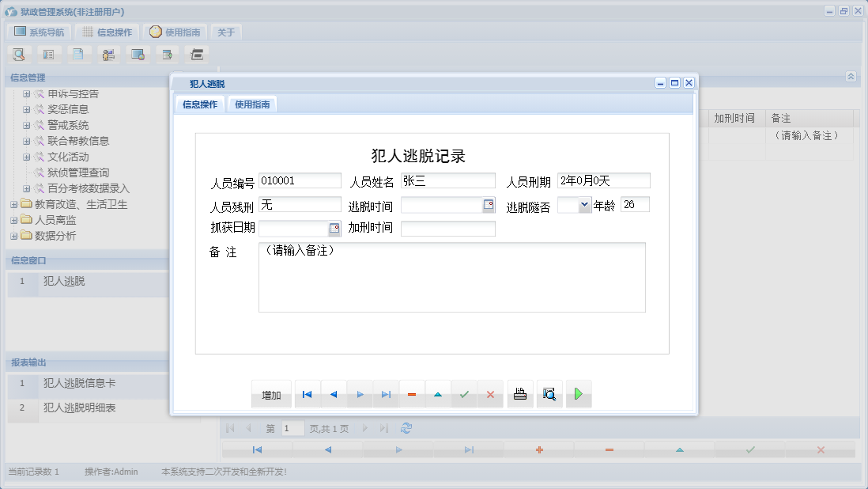Expand the 警戒系统 tree node
This screenshot has width=868, height=489.
(26, 124)
